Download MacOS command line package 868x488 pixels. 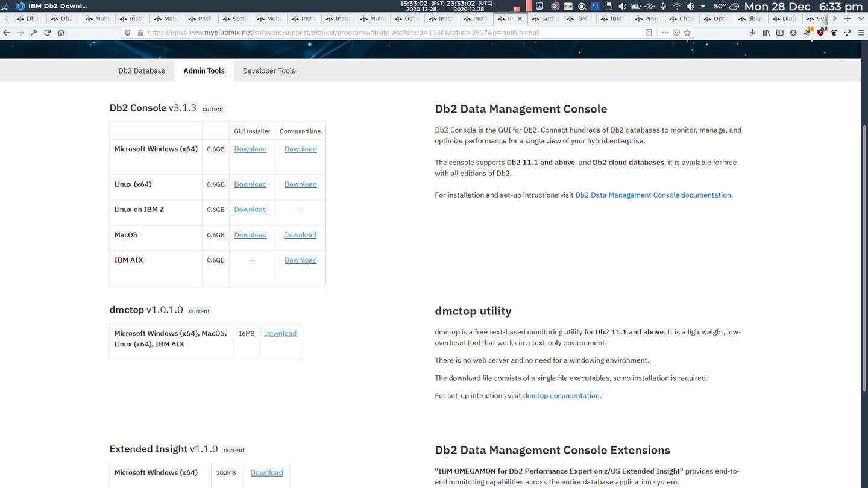(300, 235)
